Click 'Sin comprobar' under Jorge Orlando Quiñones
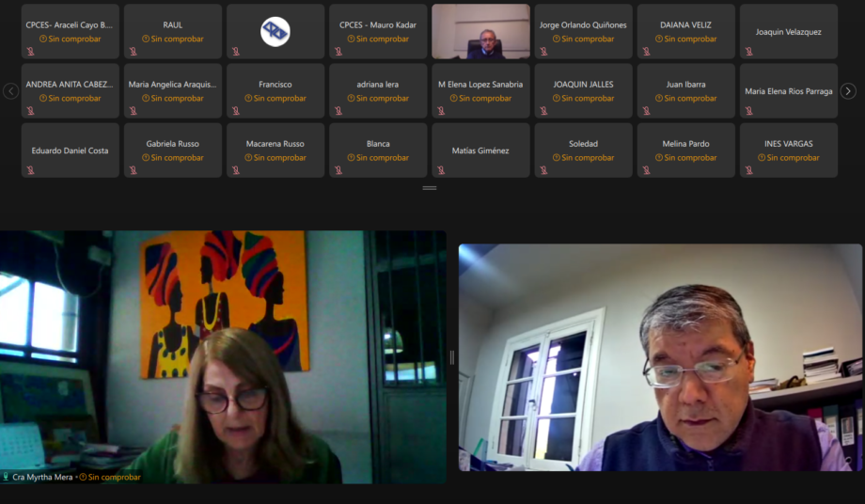Screen dimensions: 865x504 coord(588,39)
